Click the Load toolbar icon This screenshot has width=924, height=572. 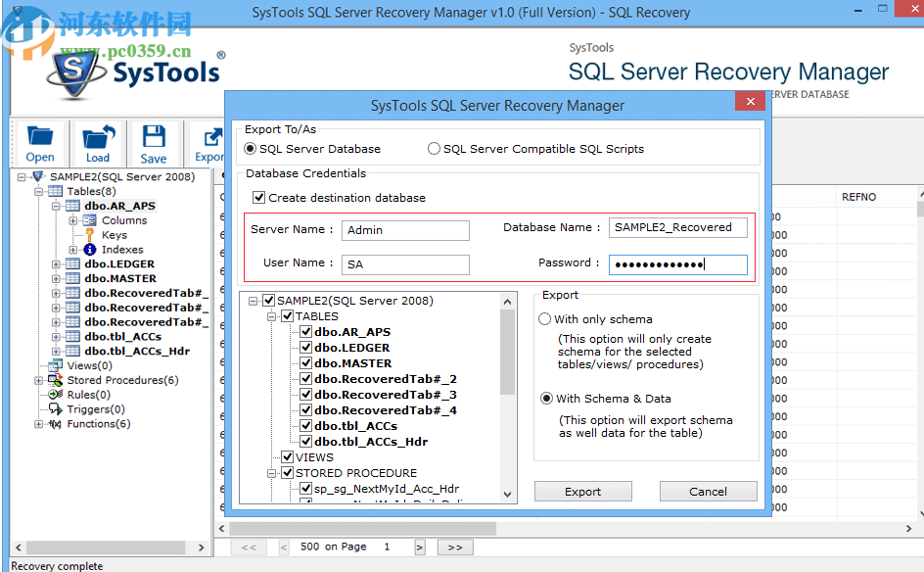(x=97, y=143)
